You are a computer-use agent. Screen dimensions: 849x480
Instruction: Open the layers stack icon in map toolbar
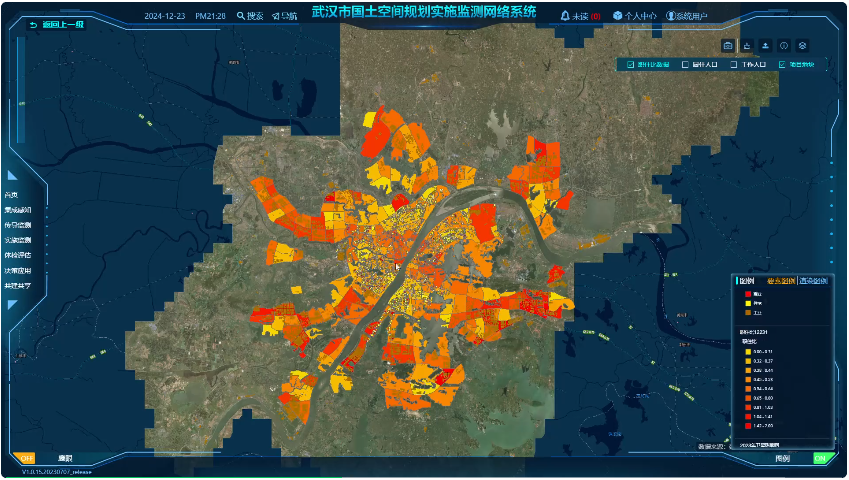click(x=803, y=46)
